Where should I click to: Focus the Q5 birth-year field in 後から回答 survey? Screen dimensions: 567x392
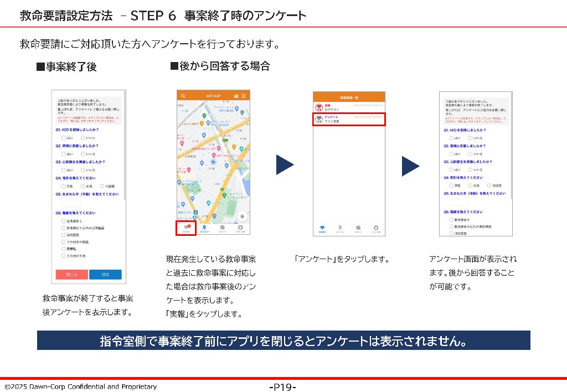pos(459,203)
